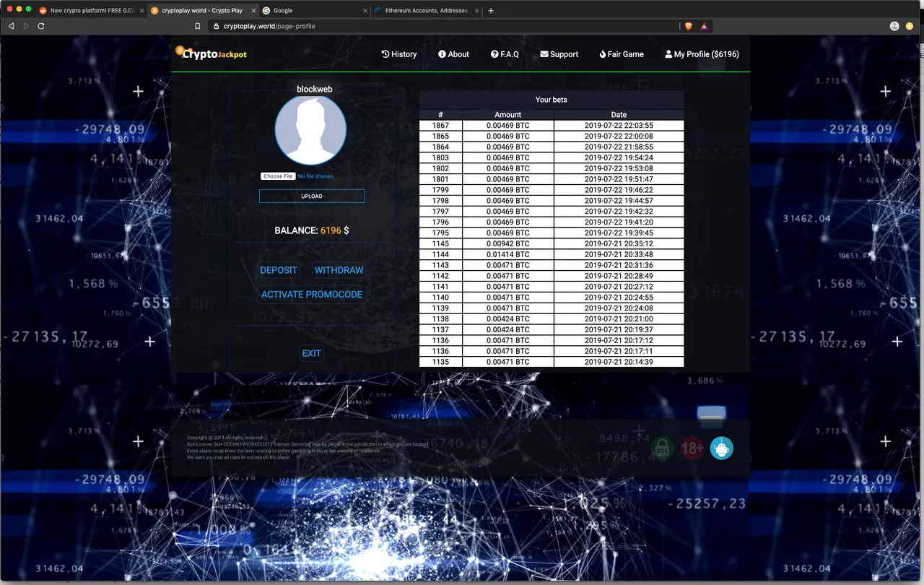
Task: Go back using the browser back arrow
Action: point(12,26)
